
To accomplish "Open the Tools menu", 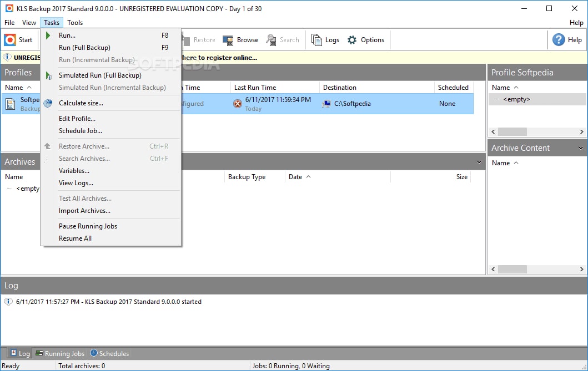I will tap(75, 23).
